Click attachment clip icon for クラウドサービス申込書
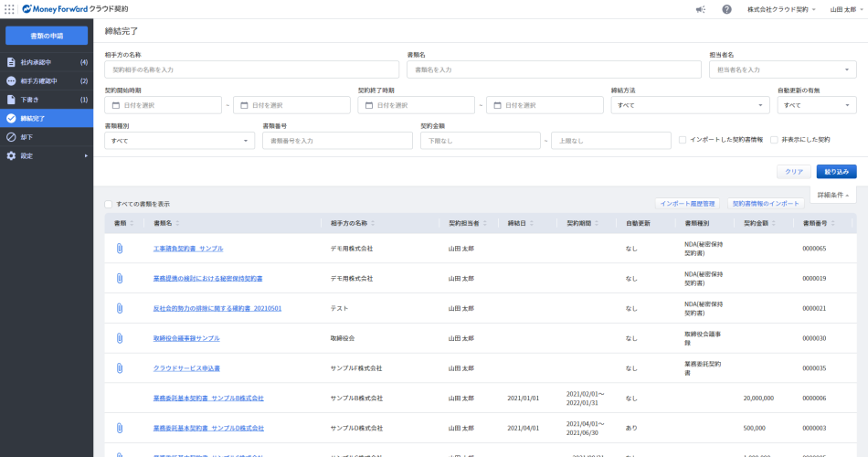 click(x=119, y=368)
